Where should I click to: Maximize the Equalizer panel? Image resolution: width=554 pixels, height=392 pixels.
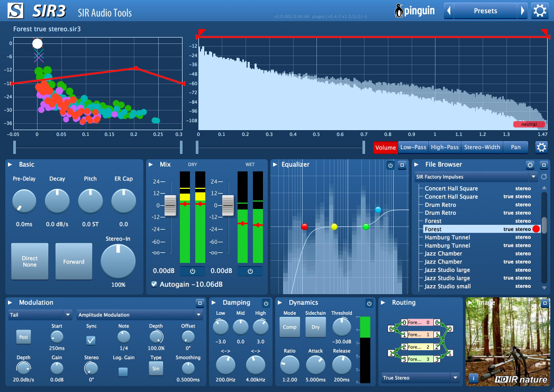pyautogui.click(x=402, y=165)
